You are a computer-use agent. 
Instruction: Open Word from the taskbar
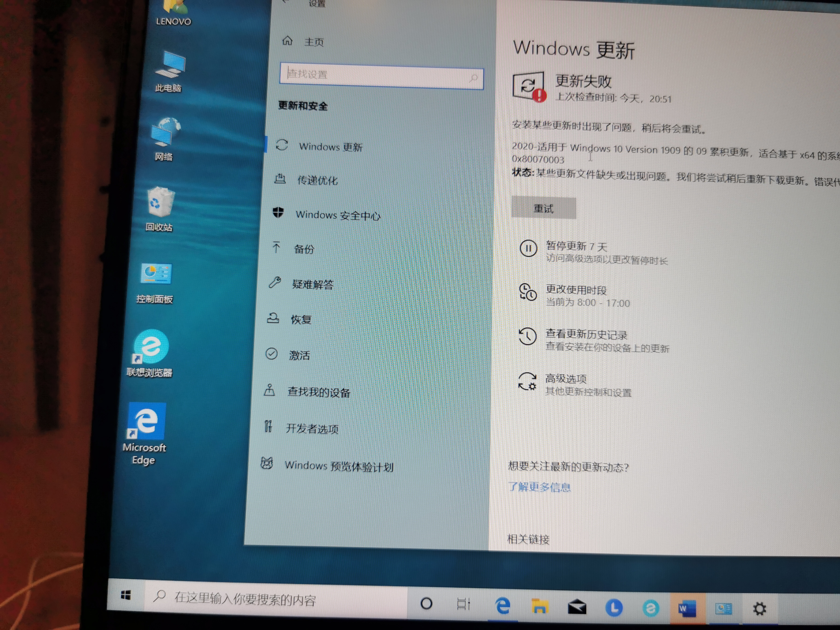click(687, 609)
